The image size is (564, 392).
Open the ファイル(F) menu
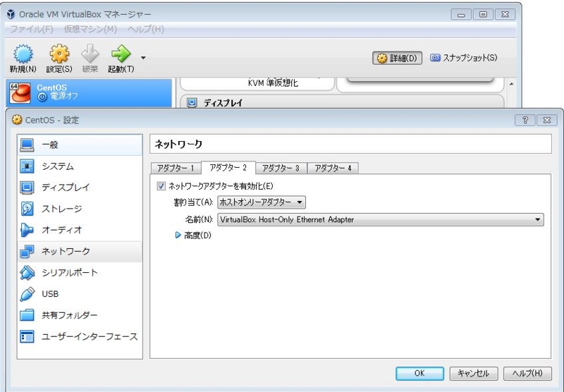[31, 29]
